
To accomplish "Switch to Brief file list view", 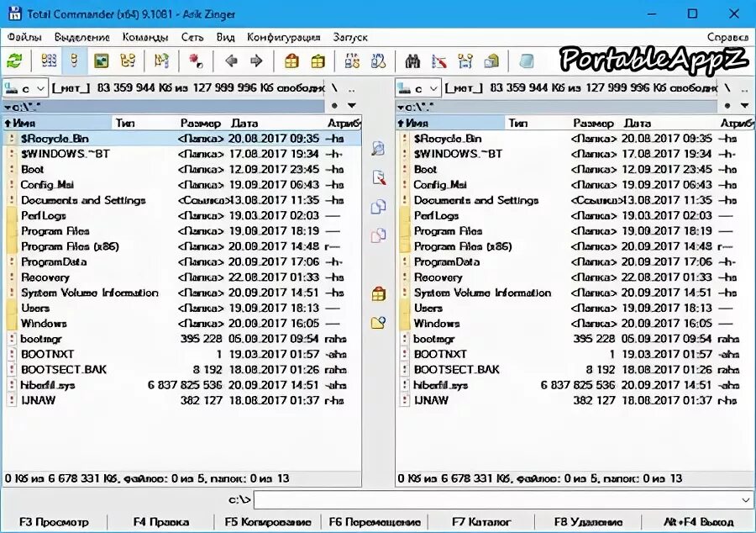I will tap(50, 61).
